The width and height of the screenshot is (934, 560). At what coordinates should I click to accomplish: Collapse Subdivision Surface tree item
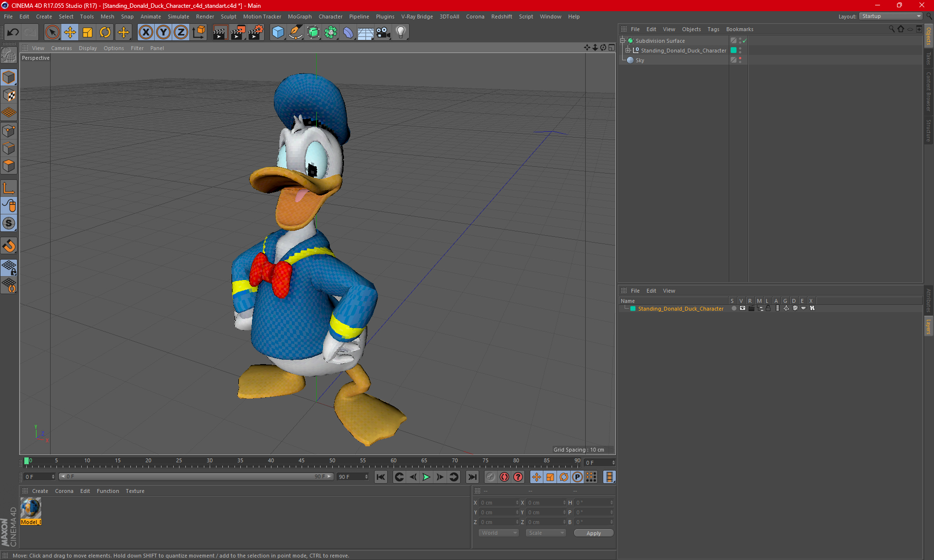click(x=623, y=41)
